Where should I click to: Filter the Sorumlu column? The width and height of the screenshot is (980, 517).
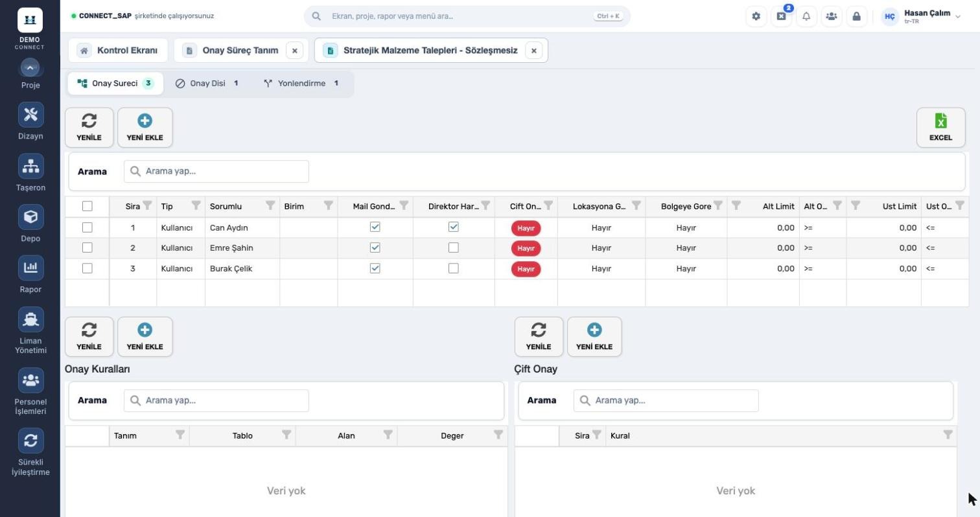270,205
